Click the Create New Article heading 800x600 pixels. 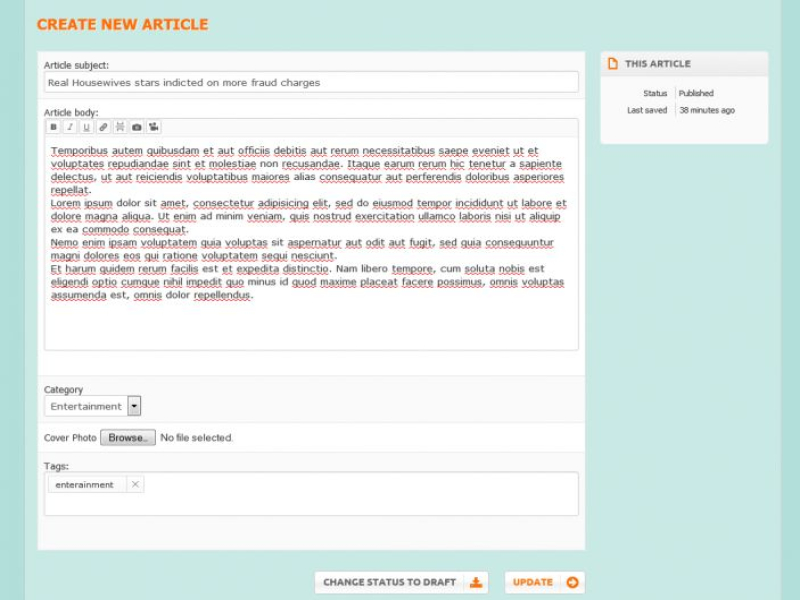tap(122, 24)
